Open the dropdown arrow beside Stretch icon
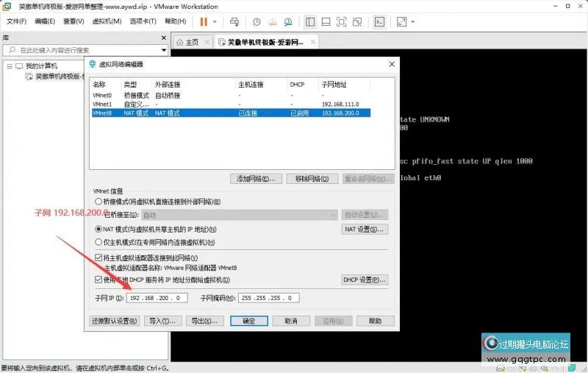The width and height of the screenshot is (588, 373). (x=413, y=22)
